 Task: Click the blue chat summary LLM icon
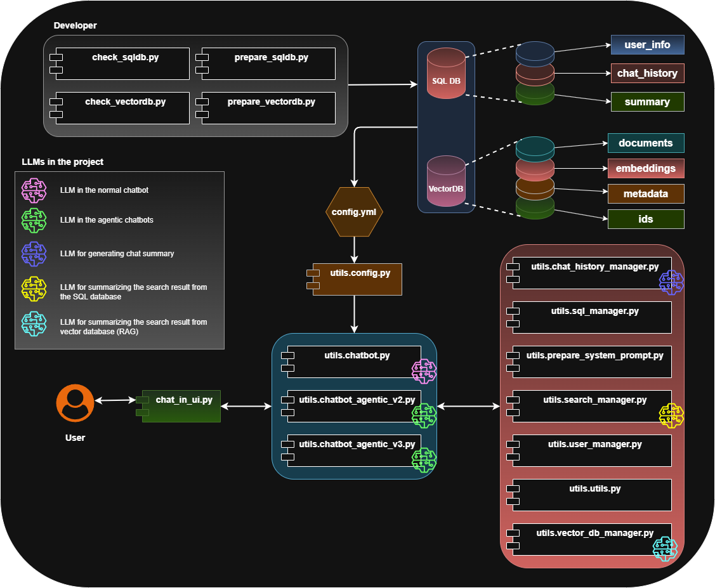pos(34,254)
